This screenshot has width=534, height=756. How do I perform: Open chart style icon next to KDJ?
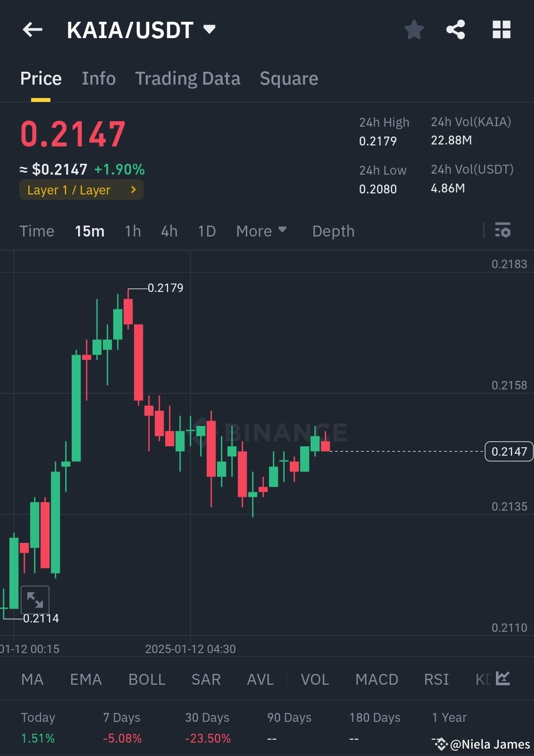click(503, 679)
